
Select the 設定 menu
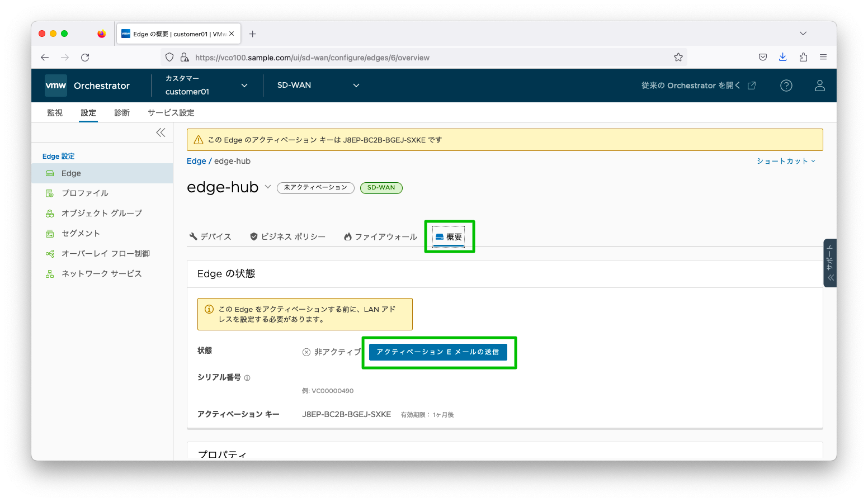coord(88,112)
